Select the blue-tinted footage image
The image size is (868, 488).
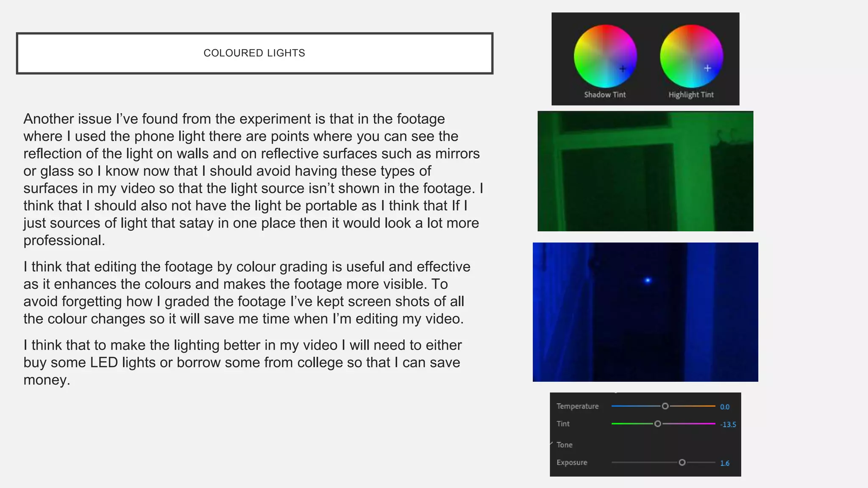coord(645,312)
